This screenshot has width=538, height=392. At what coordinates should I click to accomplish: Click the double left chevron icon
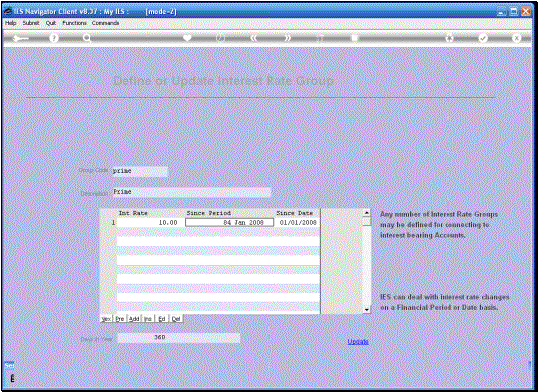pyautogui.click(x=254, y=38)
